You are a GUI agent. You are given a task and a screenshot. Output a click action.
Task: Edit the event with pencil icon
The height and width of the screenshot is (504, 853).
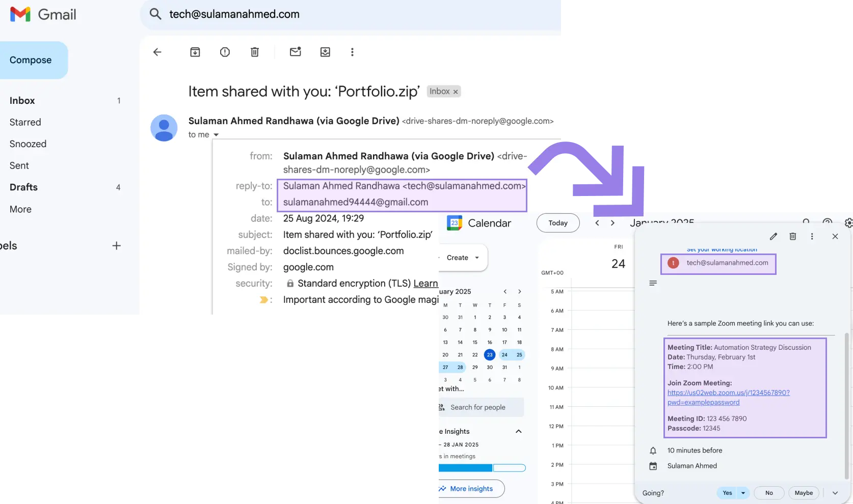click(774, 236)
